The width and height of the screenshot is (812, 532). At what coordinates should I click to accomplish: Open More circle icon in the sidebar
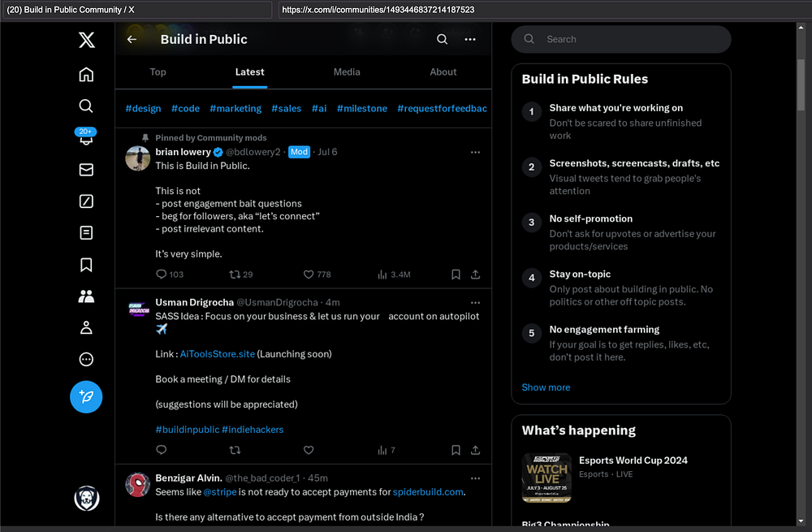86,360
